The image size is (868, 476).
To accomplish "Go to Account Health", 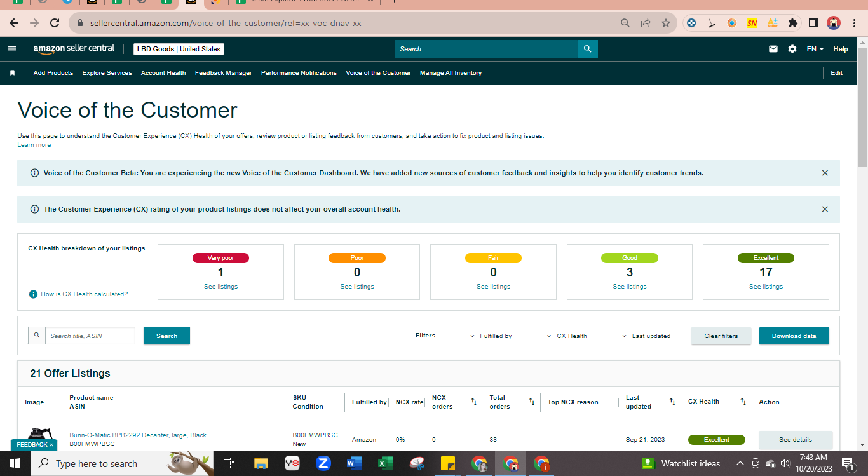I will click(163, 73).
